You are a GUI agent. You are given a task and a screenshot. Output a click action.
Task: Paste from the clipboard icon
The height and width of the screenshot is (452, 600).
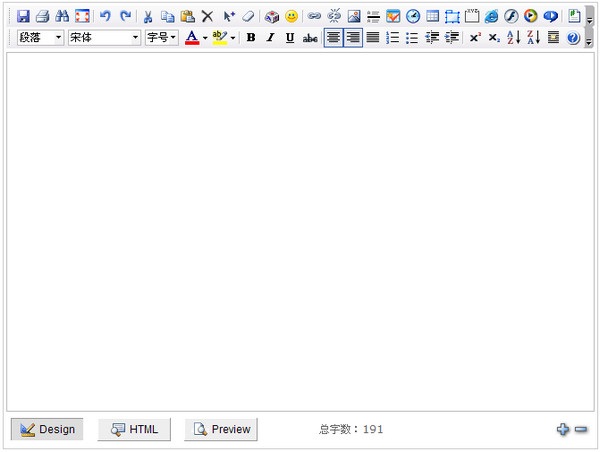pos(188,16)
